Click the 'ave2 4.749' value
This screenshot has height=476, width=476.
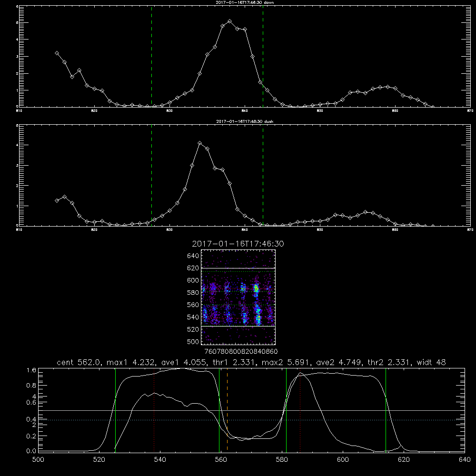[338, 362]
